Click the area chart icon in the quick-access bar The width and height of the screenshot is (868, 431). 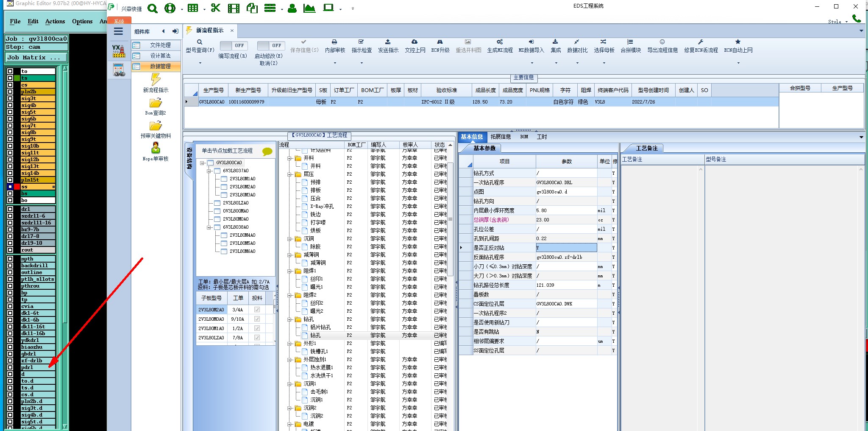[309, 8]
